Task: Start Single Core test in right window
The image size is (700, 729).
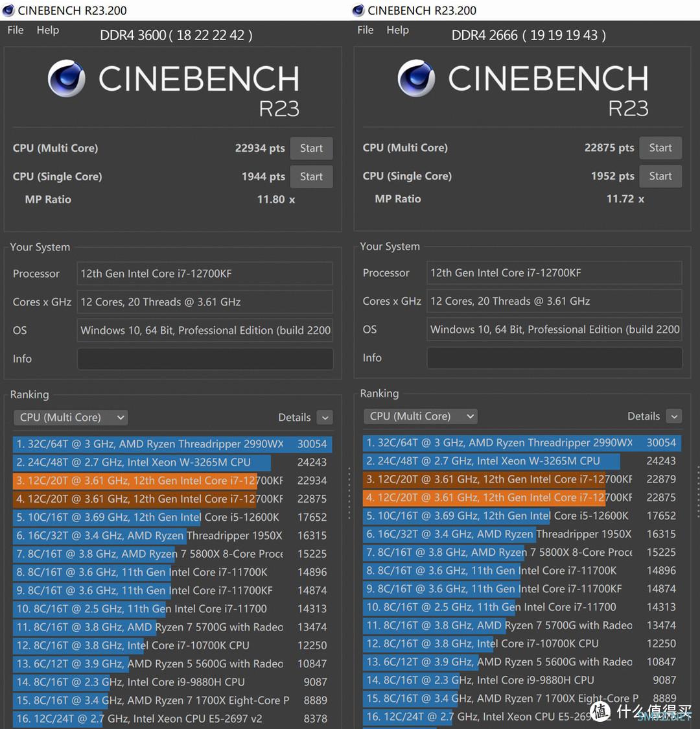Action: click(660, 176)
